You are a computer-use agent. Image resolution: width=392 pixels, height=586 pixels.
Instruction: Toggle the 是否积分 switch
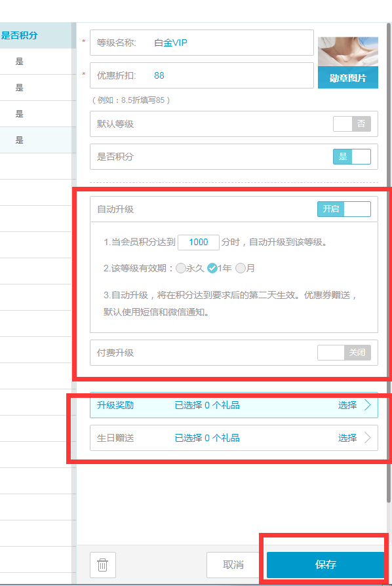[352, 157]
